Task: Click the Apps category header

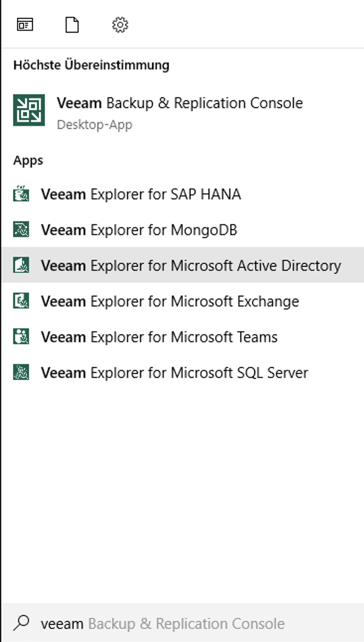Action: coord(28,160)
